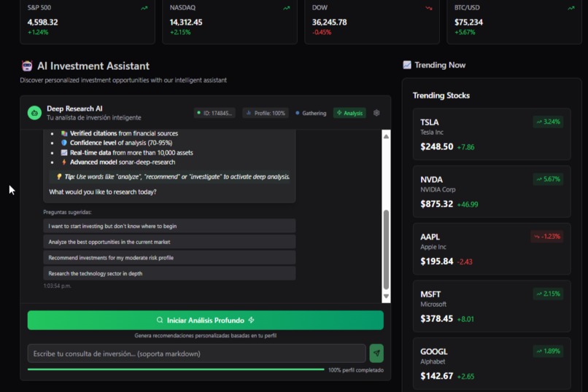
Task: Click the Verified citations books icon
Action: tap(64, 133)
